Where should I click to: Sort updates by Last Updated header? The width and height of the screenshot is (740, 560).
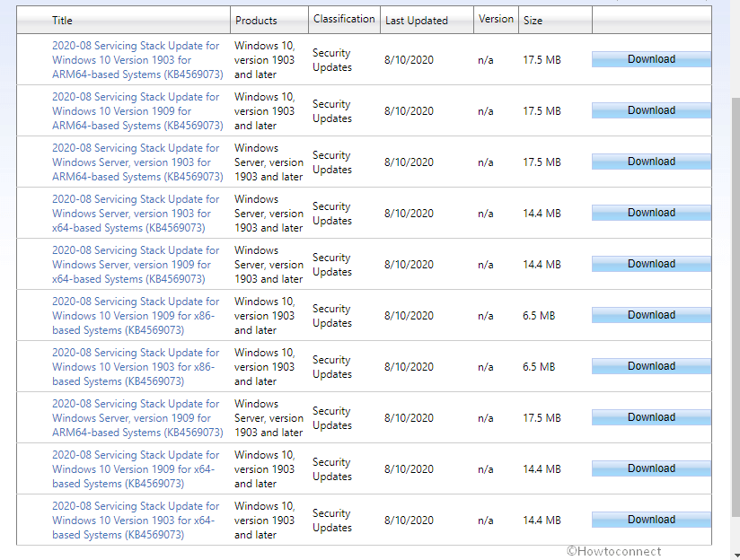416,21
